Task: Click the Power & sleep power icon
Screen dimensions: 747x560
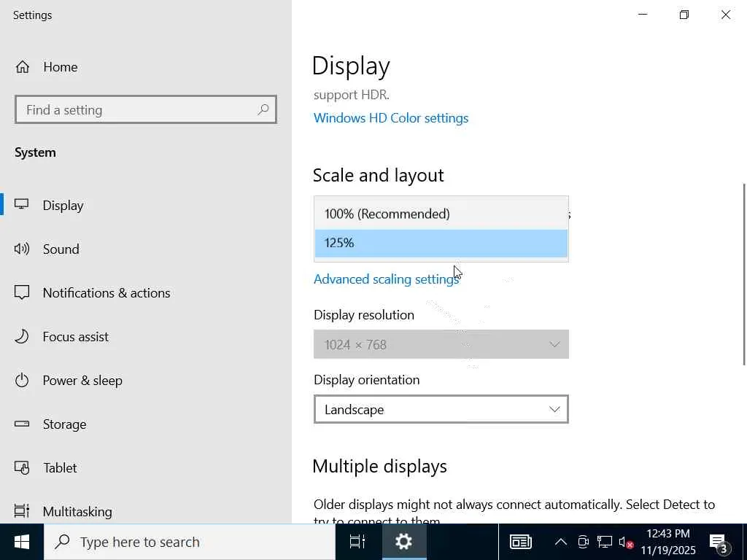Action: click(22, 380)
